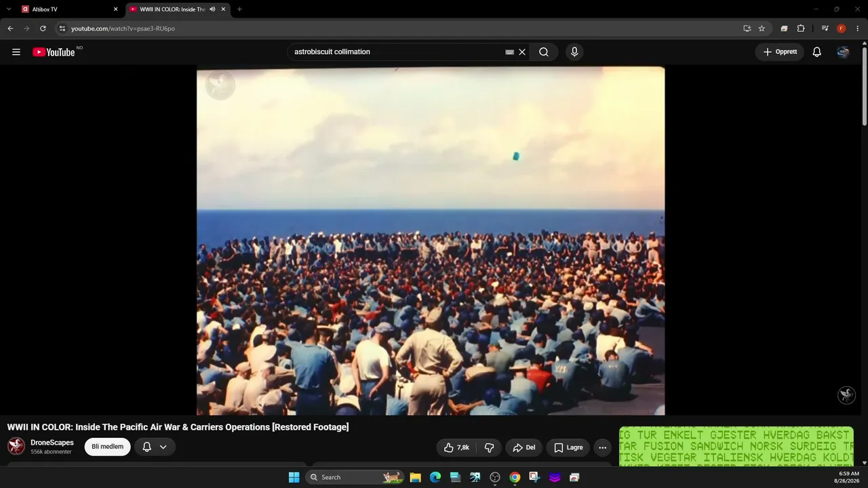868x488 pixels.
Task: Click the Windows taskbar Search box
Action: click(355, 477)
